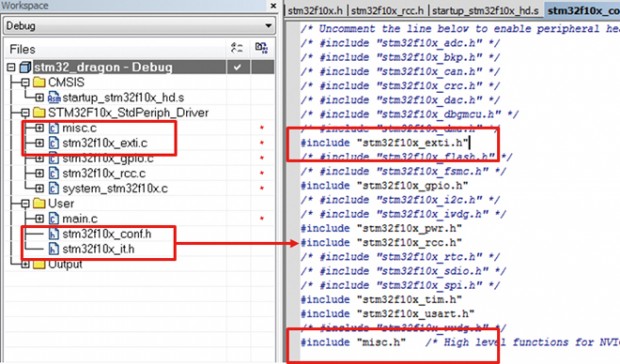Switch to the startup_stm32f10x_hd.s editor tab
This screenshot has width=620, height=364.
[485, 11]
